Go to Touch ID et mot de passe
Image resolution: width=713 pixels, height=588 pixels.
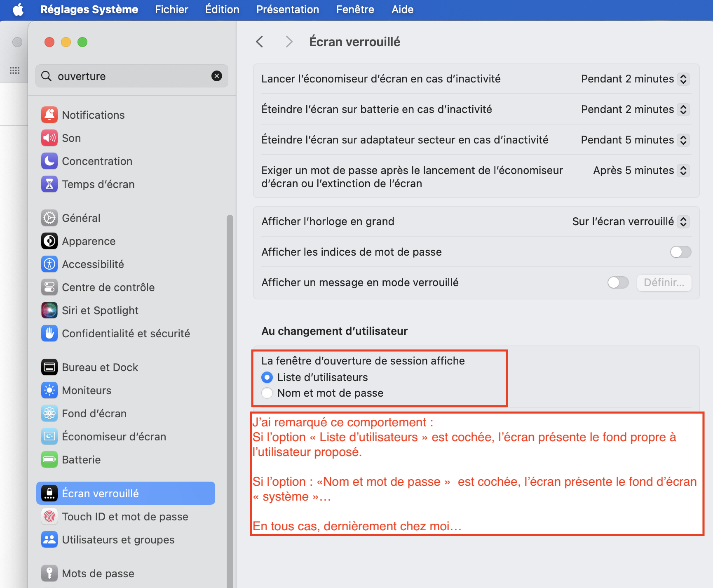click(126, 516)
